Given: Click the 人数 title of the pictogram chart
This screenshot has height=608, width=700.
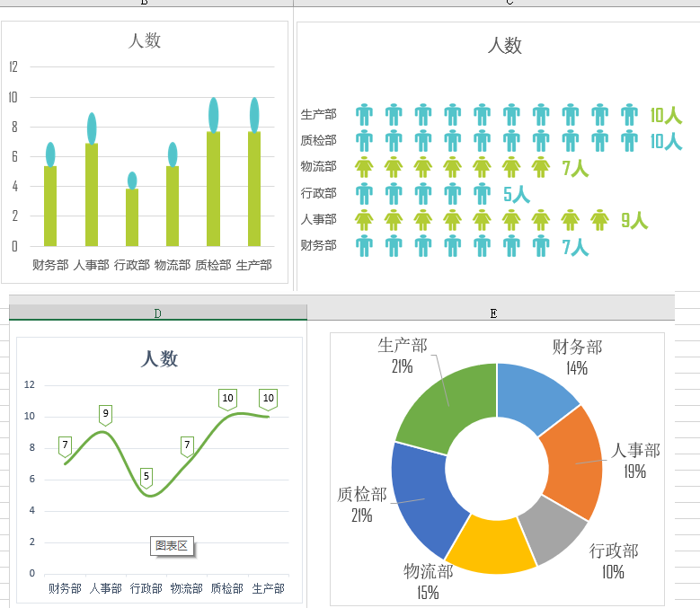Looking at the screenshot, I should tap(504, 46).
